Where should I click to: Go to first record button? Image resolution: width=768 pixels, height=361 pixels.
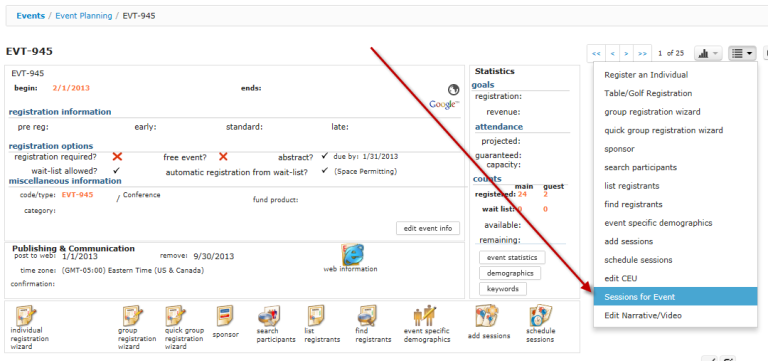[596, 53]
